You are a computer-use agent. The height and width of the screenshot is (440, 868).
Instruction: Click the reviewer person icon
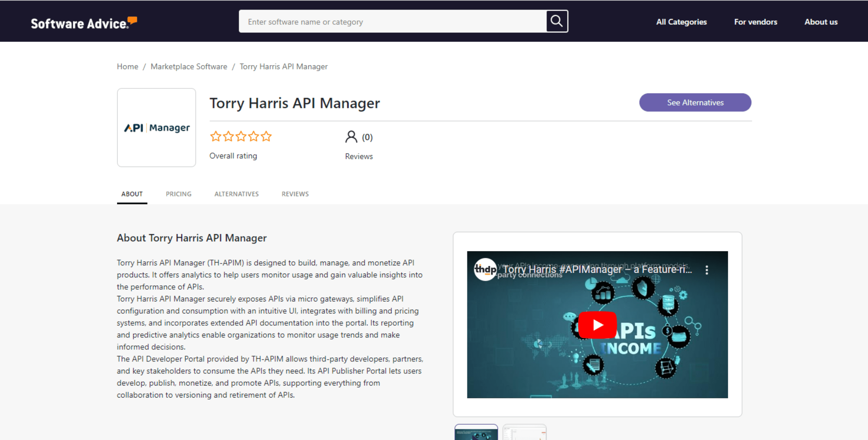(x=351, y=137)
